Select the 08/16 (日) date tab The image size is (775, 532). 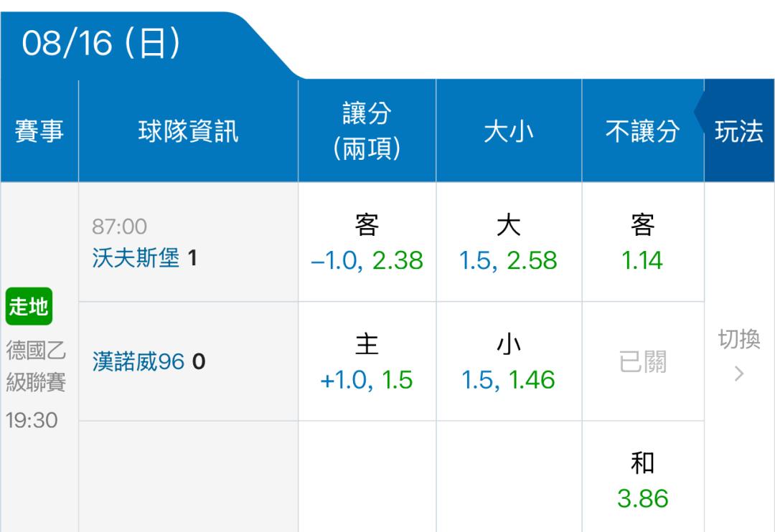coord(101,43)
